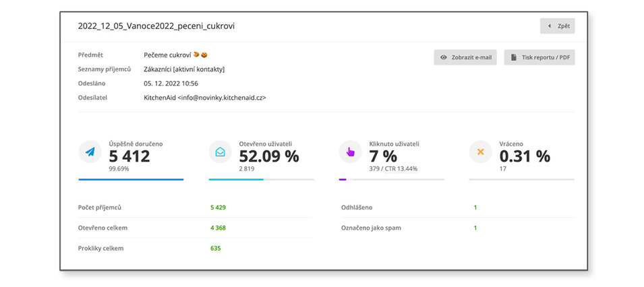Open recipients count 5 429

[x=218, y=208]
